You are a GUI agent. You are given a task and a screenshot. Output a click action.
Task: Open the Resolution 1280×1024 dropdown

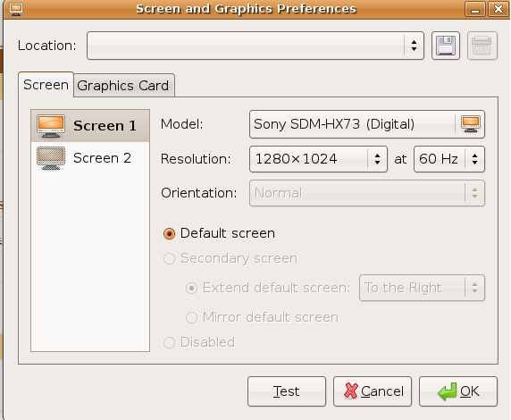pyautogui.click(x=318, y=159)
